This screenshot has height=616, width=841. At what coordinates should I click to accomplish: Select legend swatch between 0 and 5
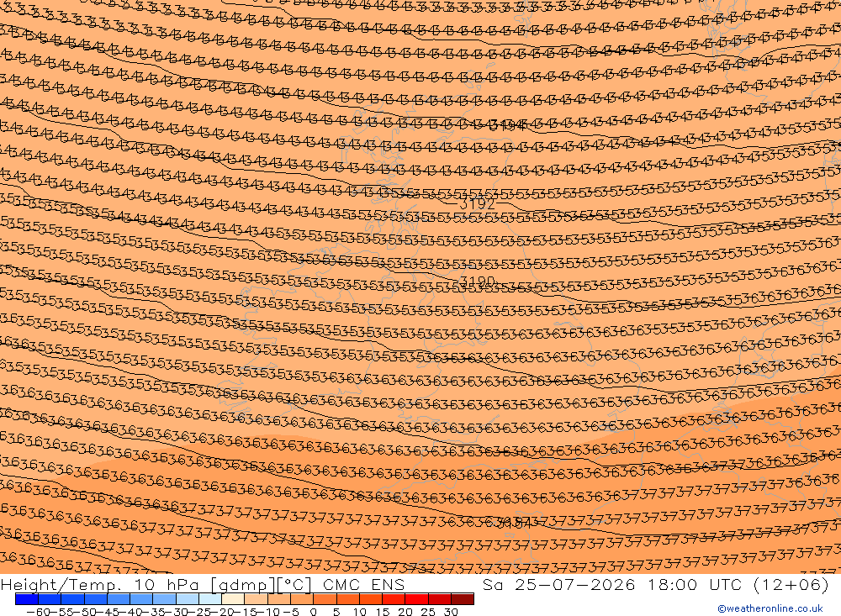click(x=325, y=598)
